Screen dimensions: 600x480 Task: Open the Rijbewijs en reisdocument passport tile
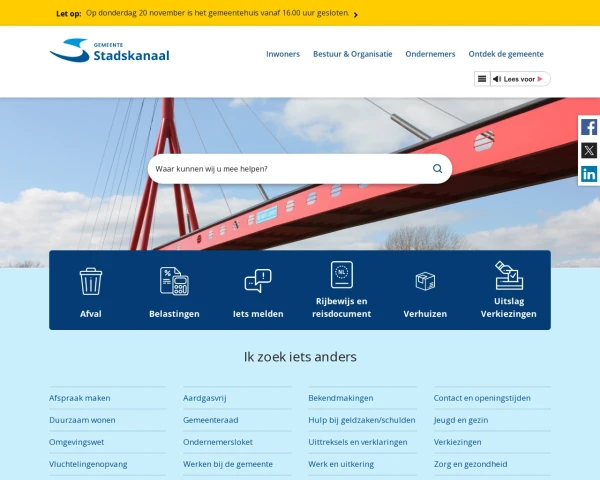pos(342,290)
